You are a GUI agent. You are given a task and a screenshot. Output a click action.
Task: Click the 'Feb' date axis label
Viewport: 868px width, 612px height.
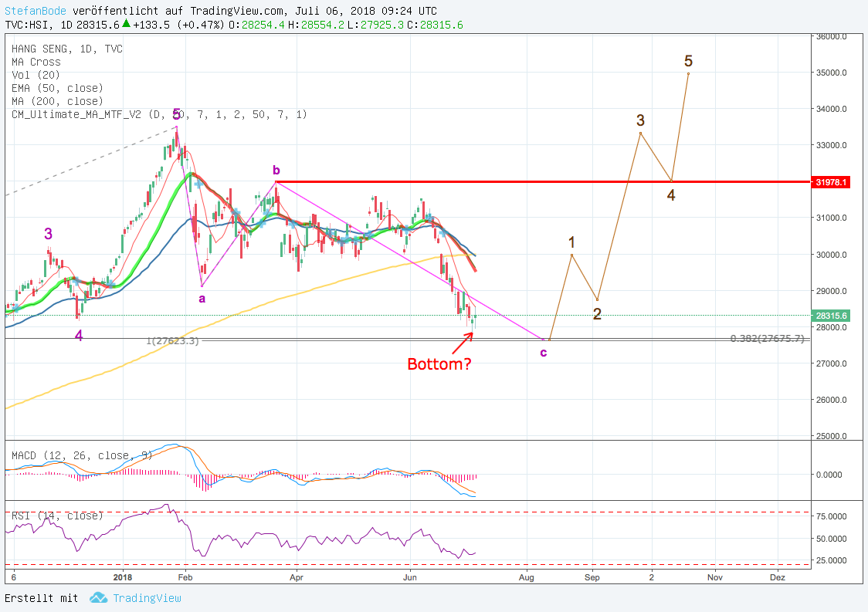click(x=185, y=577)
